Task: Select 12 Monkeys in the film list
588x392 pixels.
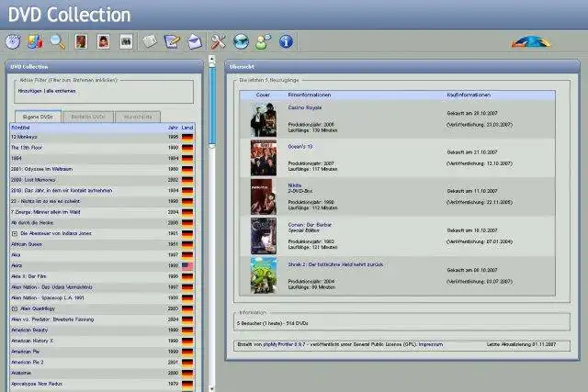Action: pos(23,137)
